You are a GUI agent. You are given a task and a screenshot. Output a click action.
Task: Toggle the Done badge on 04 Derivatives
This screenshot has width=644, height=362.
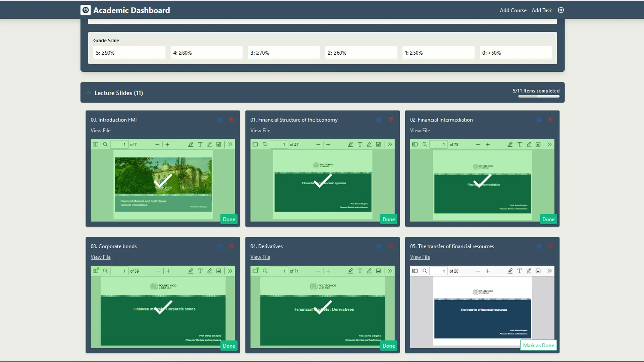click(x=388, y=346)
